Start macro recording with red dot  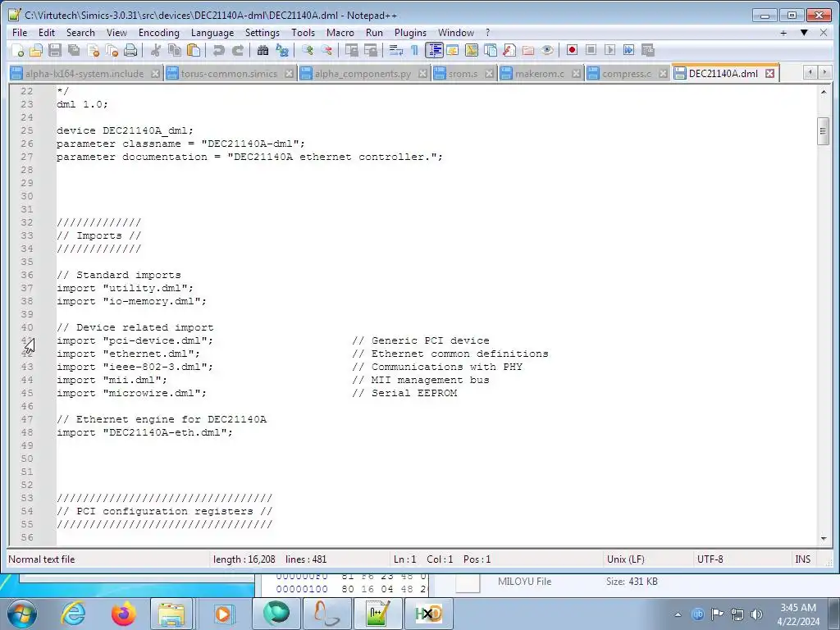[x=572, y=50]
